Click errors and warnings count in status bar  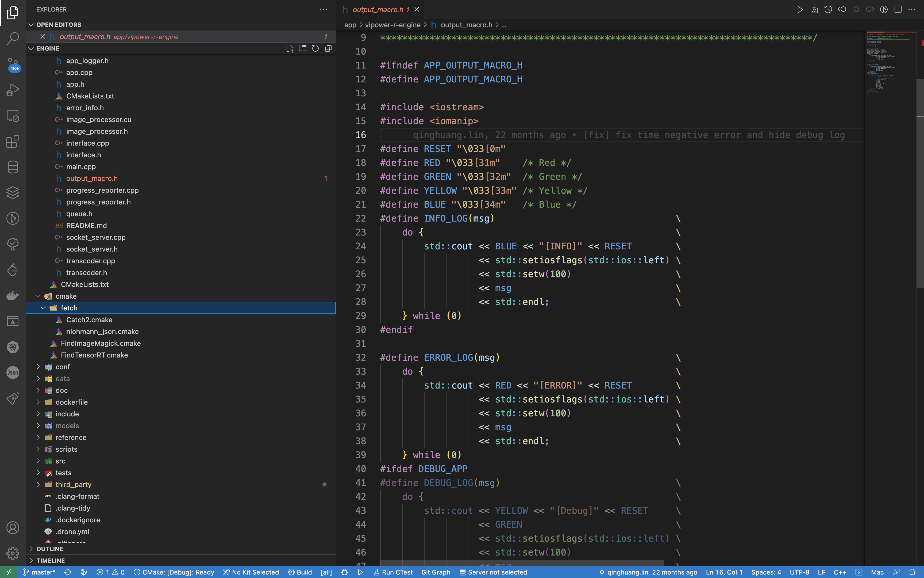(110, 572)
